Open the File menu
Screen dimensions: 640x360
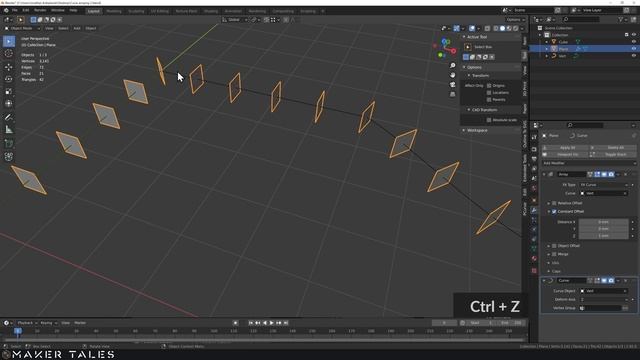pyautogui.click(x=15, y=10)
